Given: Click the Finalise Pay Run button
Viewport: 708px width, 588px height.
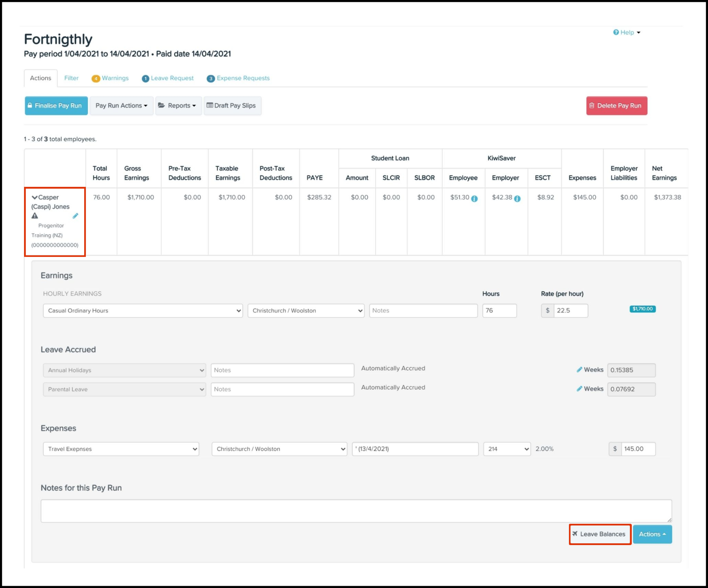Looking at the screenshot, I should point(56,106).
